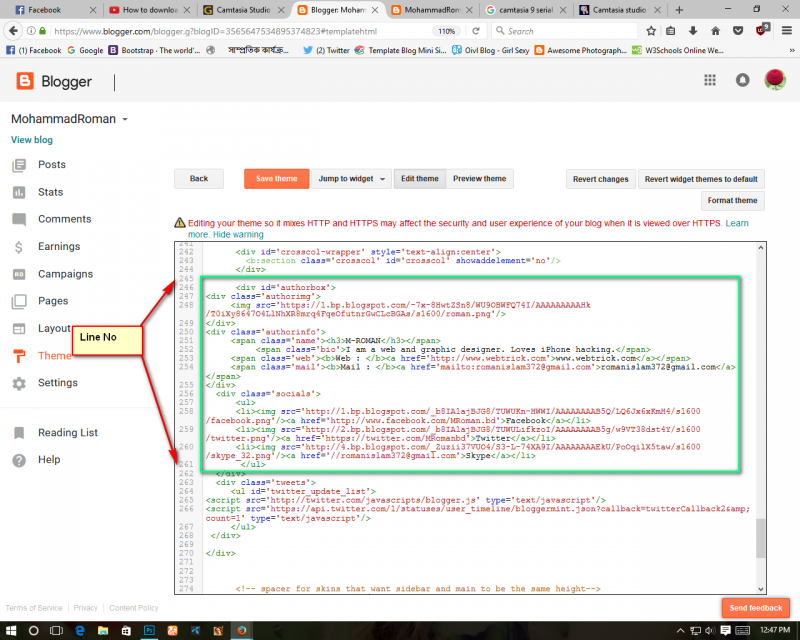
Task: Click the Windows Start button
Action: click(x=13, y=630)
